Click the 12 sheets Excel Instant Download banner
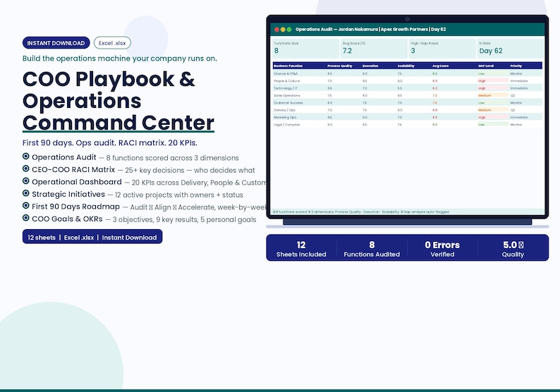This screenshot has width=560, height=392. click(92, 237)
